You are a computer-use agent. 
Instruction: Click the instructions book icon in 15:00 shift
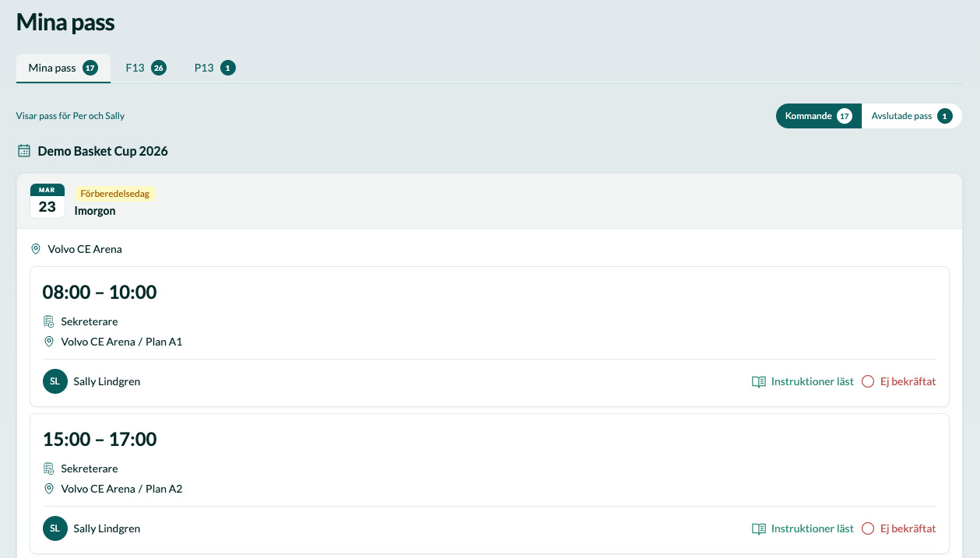(x=759, y=529)
